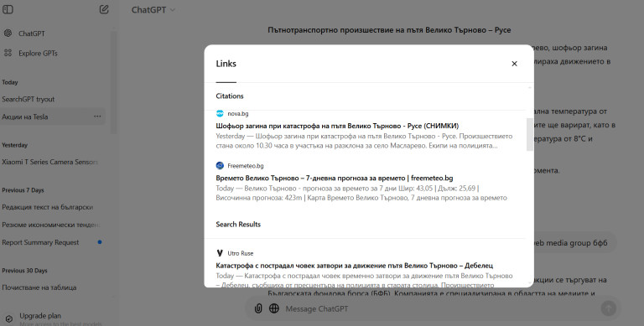Click the Freemeteo.bg source name
Image resolution: width=644 pixels, height=326 pixels.
246,166
